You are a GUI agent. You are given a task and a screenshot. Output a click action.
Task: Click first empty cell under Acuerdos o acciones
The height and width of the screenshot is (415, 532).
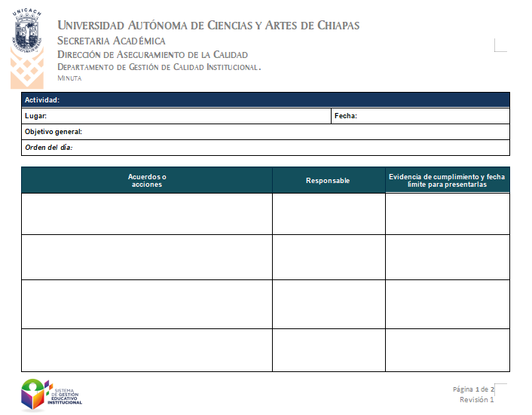coord(147,214)
